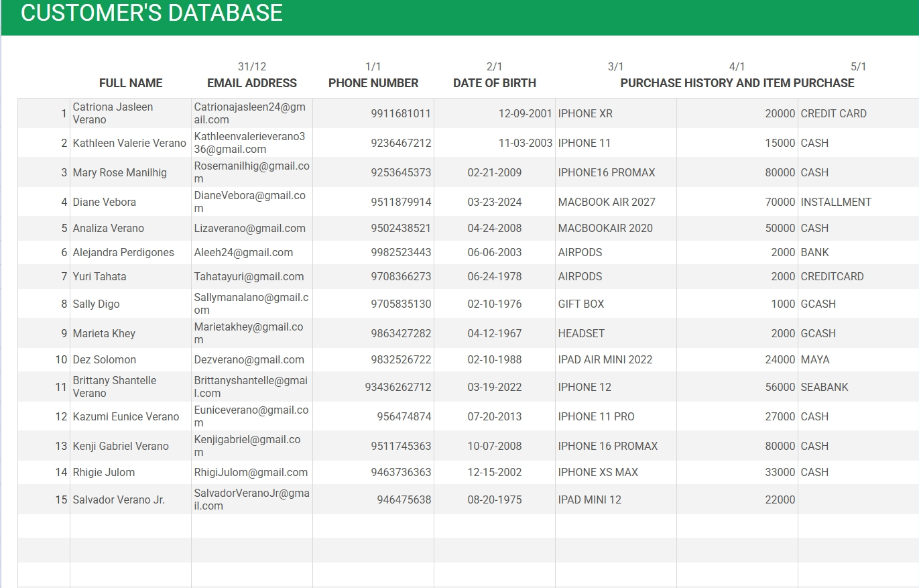Viewport: 919px width, 588px height.
Task: Click the birth date 06-24-1978
Action: [x=495, y=276]
